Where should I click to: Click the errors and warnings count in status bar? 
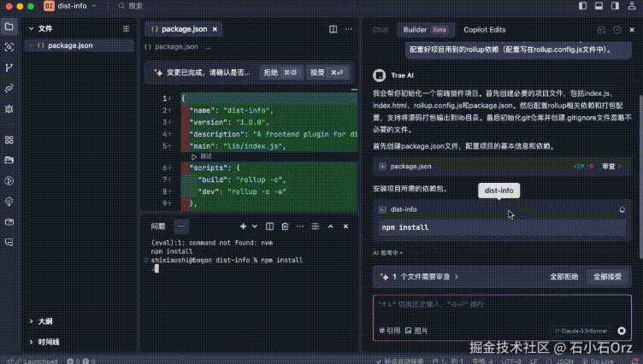coord(81,361)
